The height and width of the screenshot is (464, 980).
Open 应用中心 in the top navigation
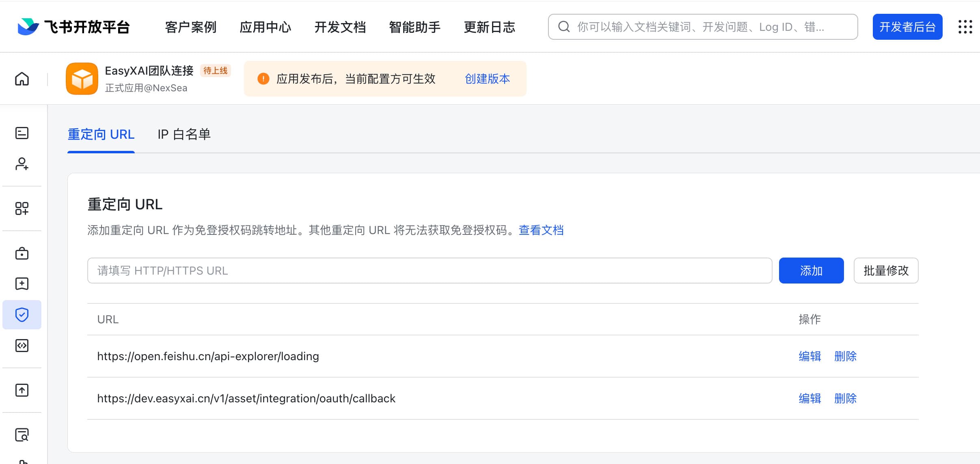[x=266, y=27]
